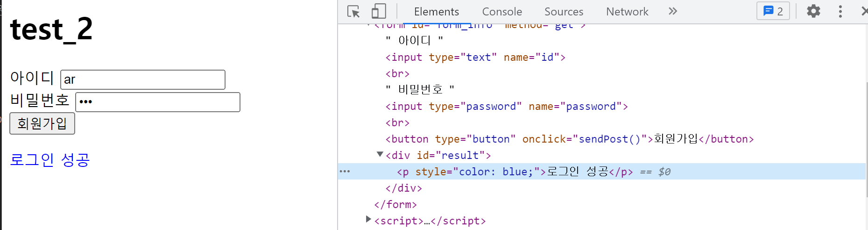Select the closing </form> tag line
The height and width of the screenshot is (230, 868).
pyautogui.click(x=395, y=204)
